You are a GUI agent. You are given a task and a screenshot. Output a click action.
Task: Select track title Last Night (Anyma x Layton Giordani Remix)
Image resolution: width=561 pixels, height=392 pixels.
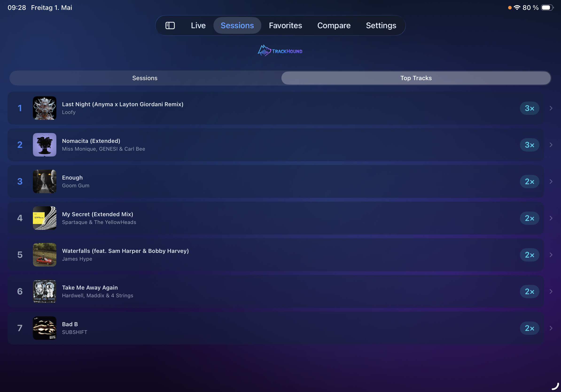(x=123, y=104)
